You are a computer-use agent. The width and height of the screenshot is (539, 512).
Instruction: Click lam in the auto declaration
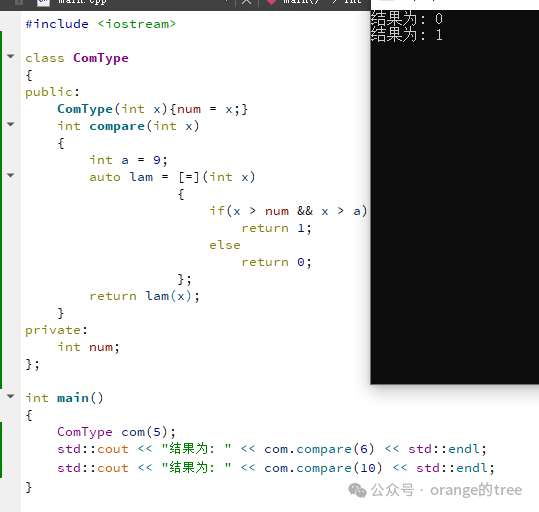[x=141, y=177]
